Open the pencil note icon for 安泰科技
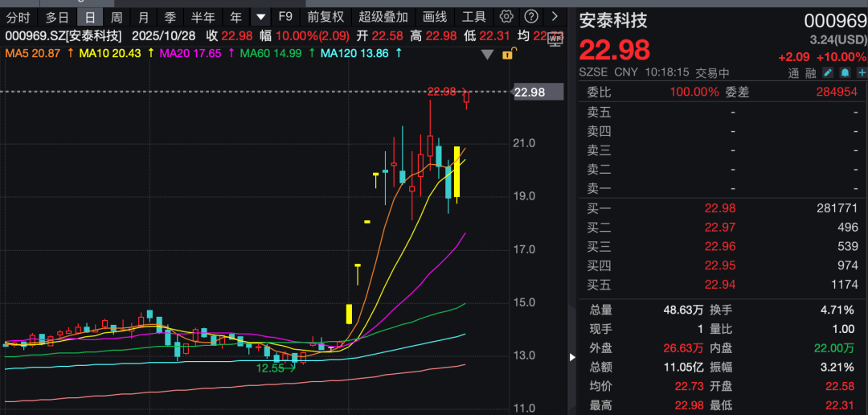Viewport: 868px width, 415px height. point(828,72)
